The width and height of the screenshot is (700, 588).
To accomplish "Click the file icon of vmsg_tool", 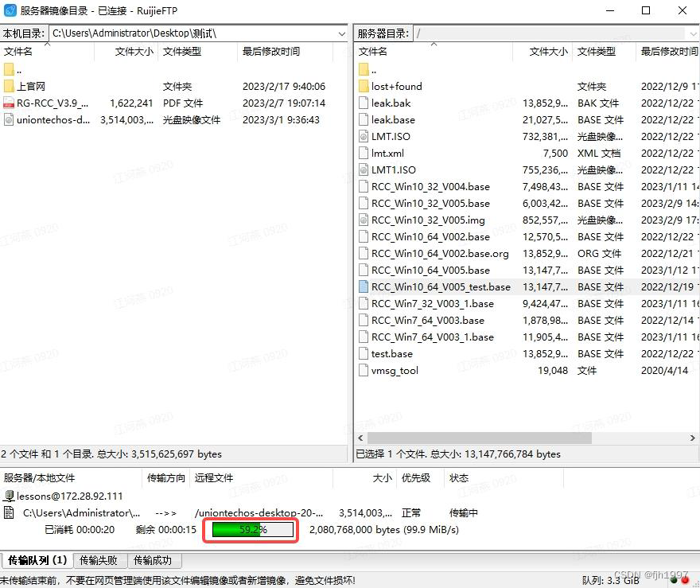I will 364,371.
